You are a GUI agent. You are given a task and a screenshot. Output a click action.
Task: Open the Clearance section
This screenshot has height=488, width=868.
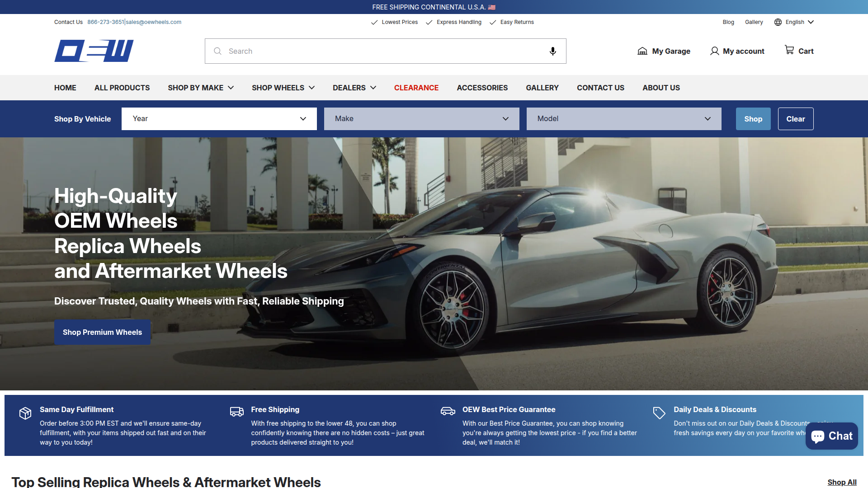coord(416,88)
